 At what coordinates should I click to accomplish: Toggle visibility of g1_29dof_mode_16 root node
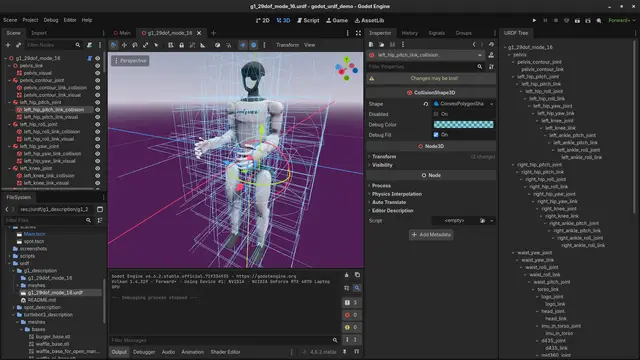tap(98, 58)
